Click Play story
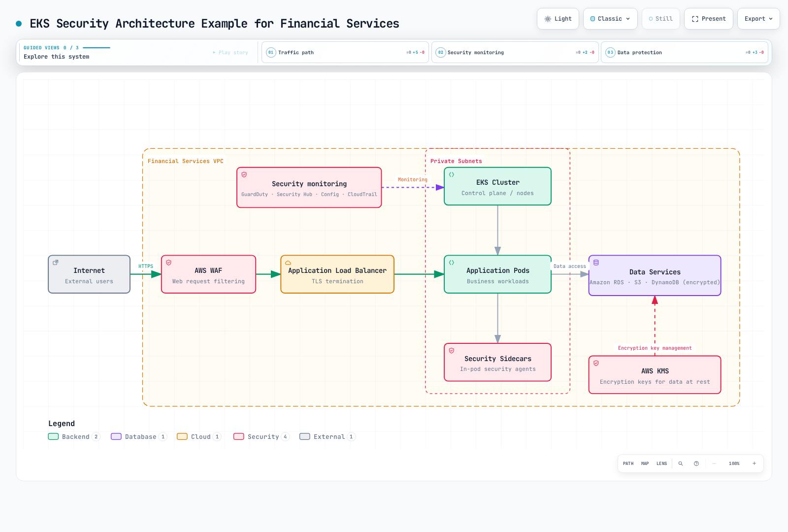 pos(230,52)
